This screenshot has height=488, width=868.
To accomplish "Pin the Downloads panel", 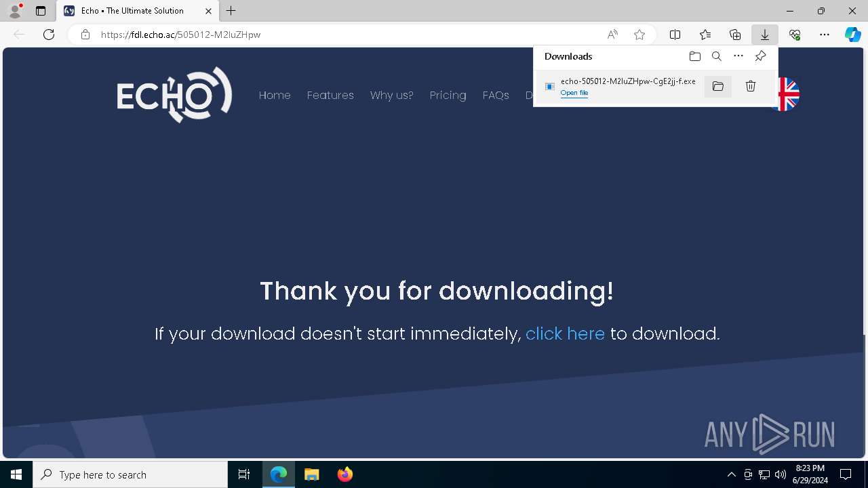I will pyautogui.click(x=760, y=56).
